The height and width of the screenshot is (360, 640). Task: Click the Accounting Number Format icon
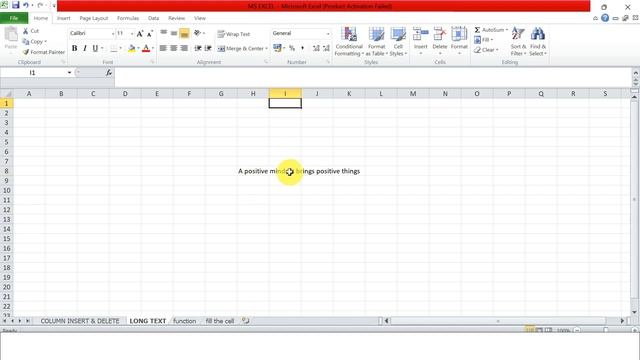[277, 48]
